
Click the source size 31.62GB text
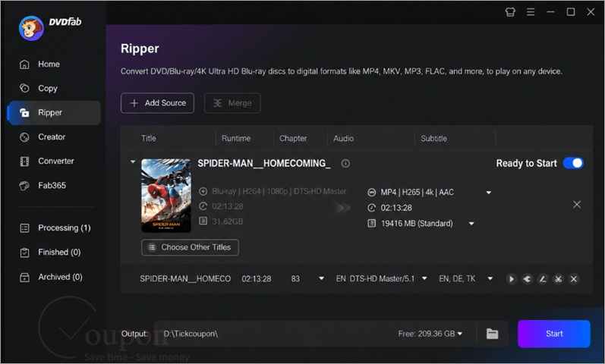(227, 221)
